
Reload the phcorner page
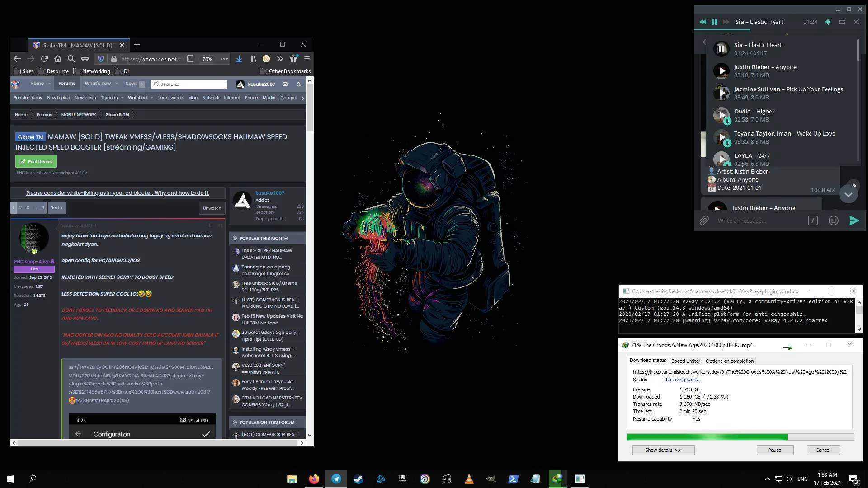[x=44, y=59]
